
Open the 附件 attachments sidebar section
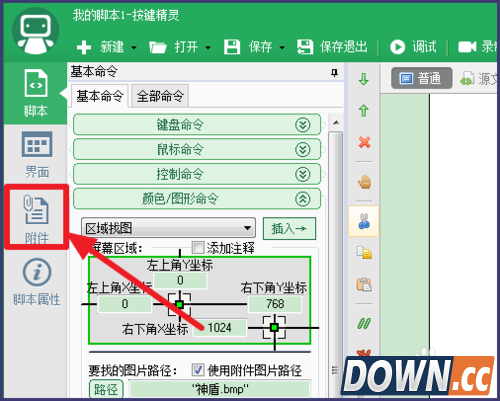[37, 218]
